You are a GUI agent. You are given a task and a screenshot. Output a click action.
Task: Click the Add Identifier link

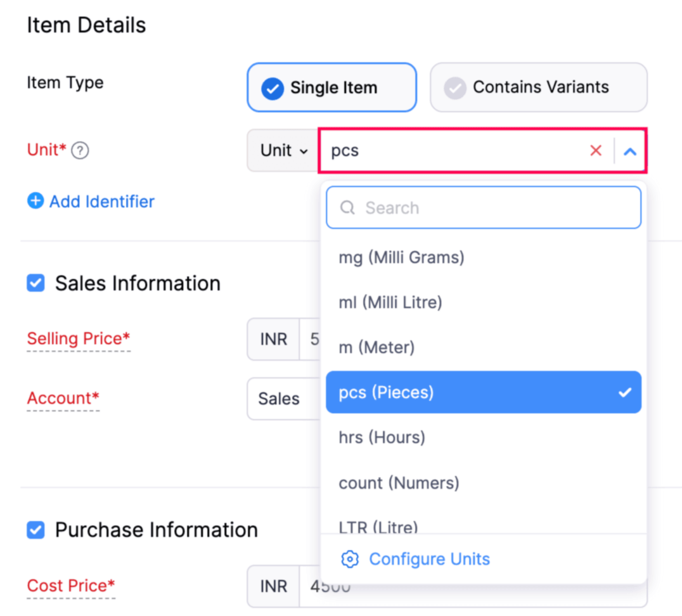pos(100,201)
